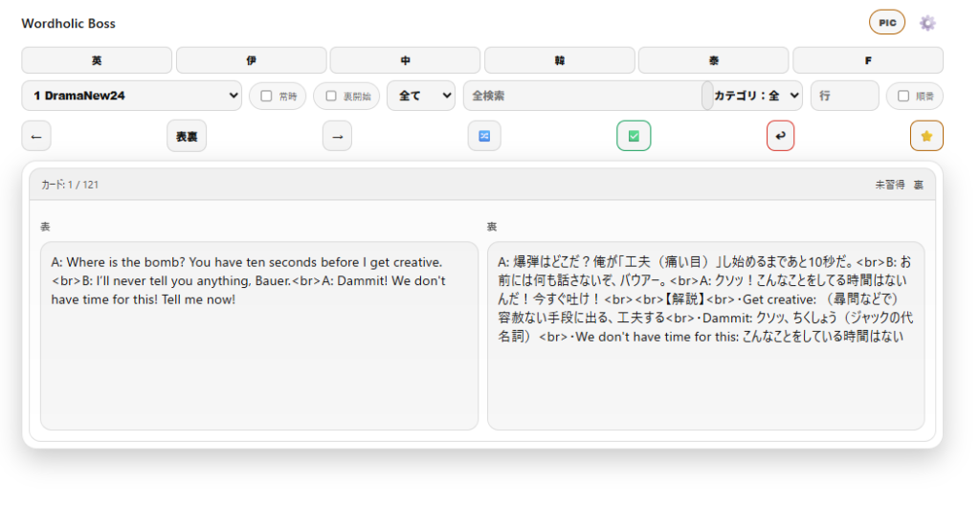Expand the 全て filter dropdown
The width and height of the screenshot is (980, 507).
point(421,96)
